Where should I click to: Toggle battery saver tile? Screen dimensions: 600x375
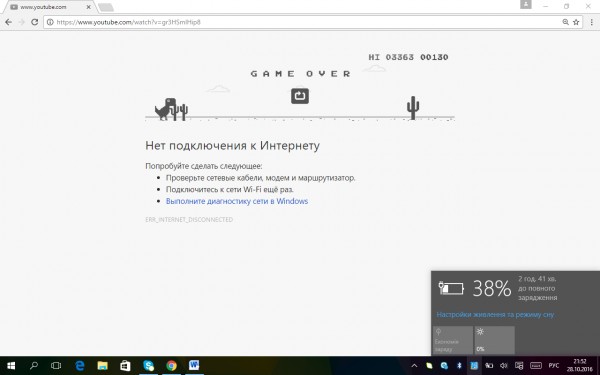click(x=453, y=340)
